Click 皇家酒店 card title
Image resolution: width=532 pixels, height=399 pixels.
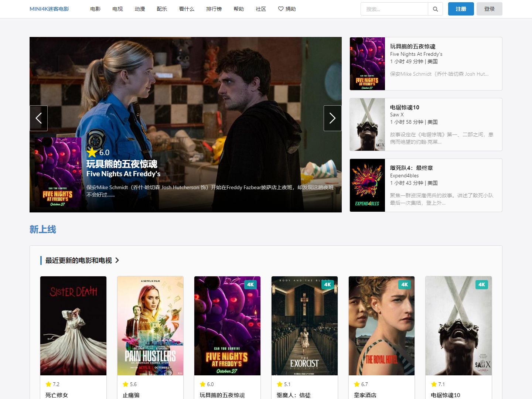point(365,395)
